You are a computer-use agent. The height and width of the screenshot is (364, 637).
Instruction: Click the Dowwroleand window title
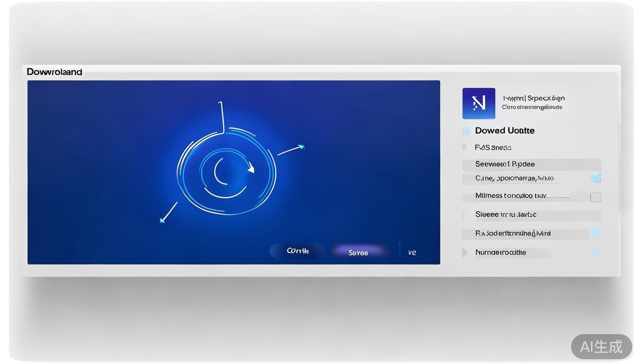pyautogui.click(x=55, y=72)
